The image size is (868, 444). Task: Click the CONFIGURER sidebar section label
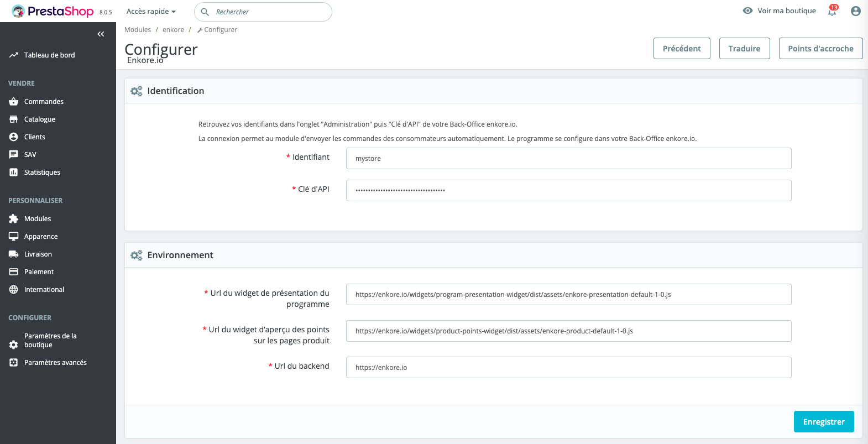tap(30, 318)
